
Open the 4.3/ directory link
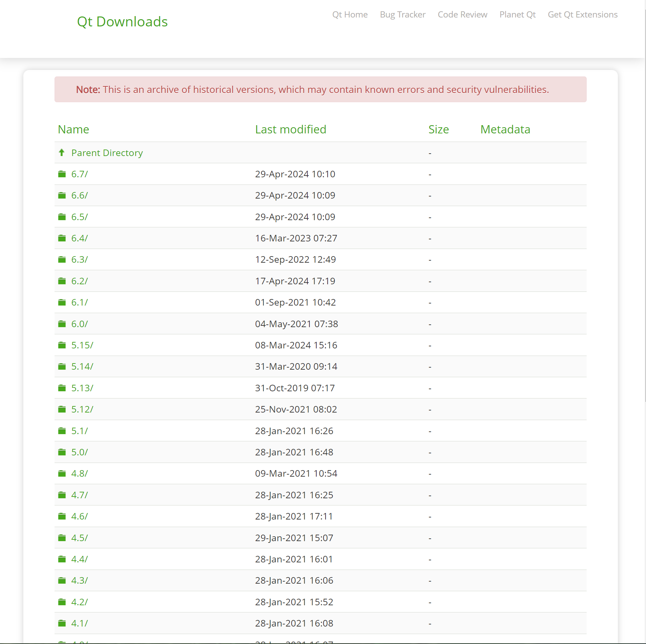pos(80,581)
